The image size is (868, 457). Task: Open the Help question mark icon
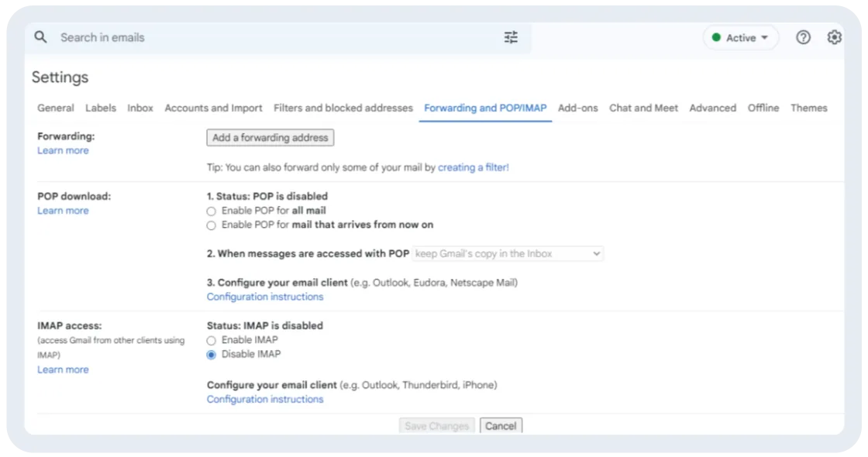coord(803,37)
